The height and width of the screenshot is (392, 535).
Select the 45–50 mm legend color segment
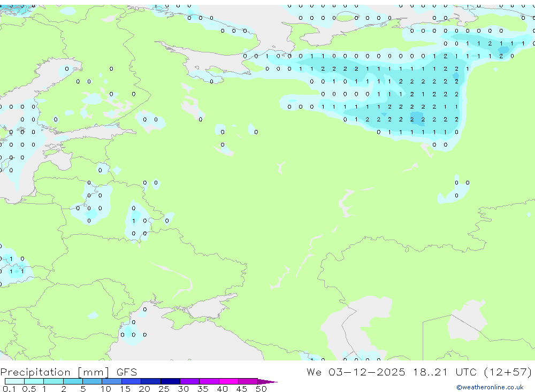(248, 381)
